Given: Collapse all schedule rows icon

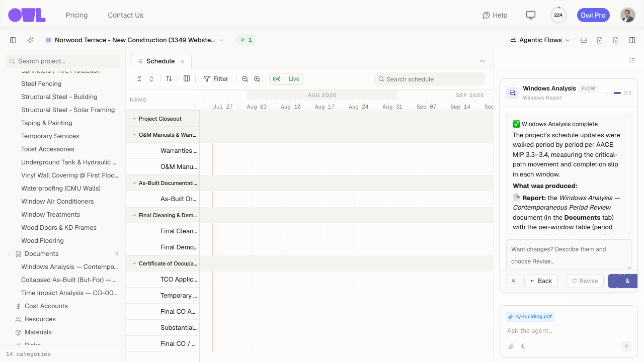Looking at the screenshot, I should pyautogui.click(x=139, y=79).
